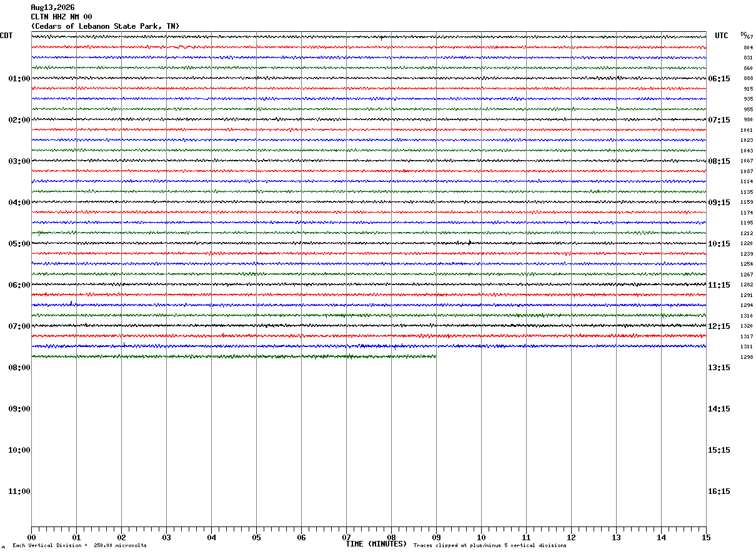
Task: Click the '16:15' UTC time label
Action: pos(719,491)
